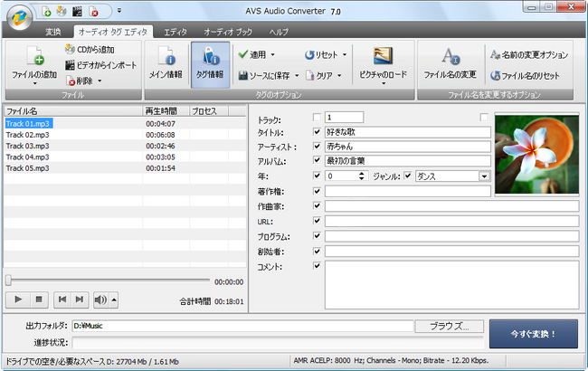This screenshot has width=588, height=371.
Task: Click the 年 year spinner arrows
Action: click(361, 176)
